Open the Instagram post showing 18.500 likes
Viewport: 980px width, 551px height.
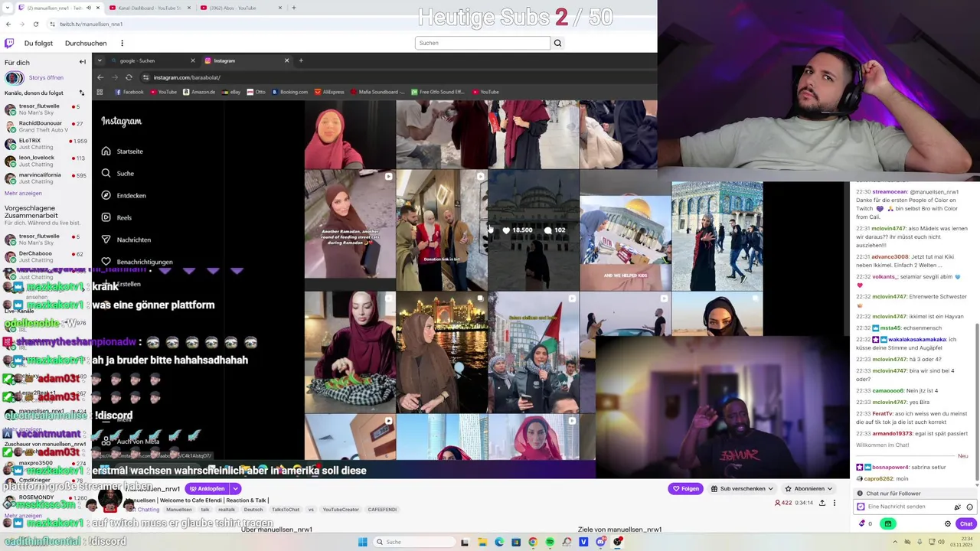pos(534,230)
